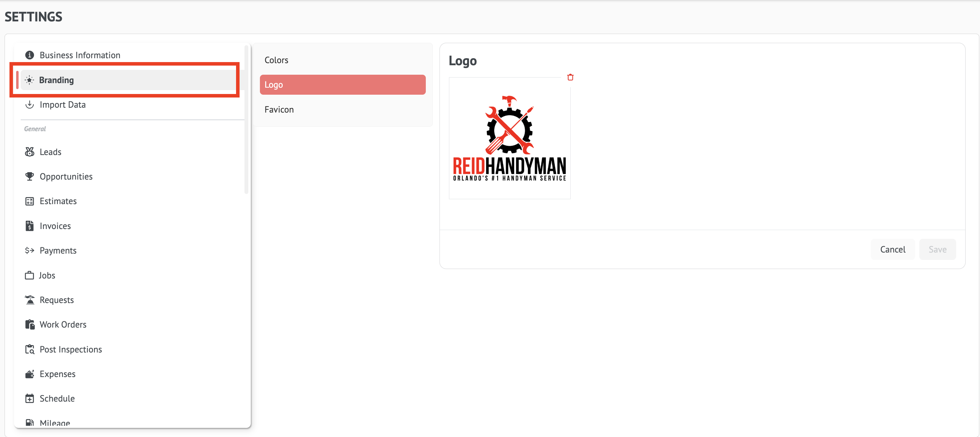
Task: Select the Logo section tab
Action: click(x=342, y=85)
